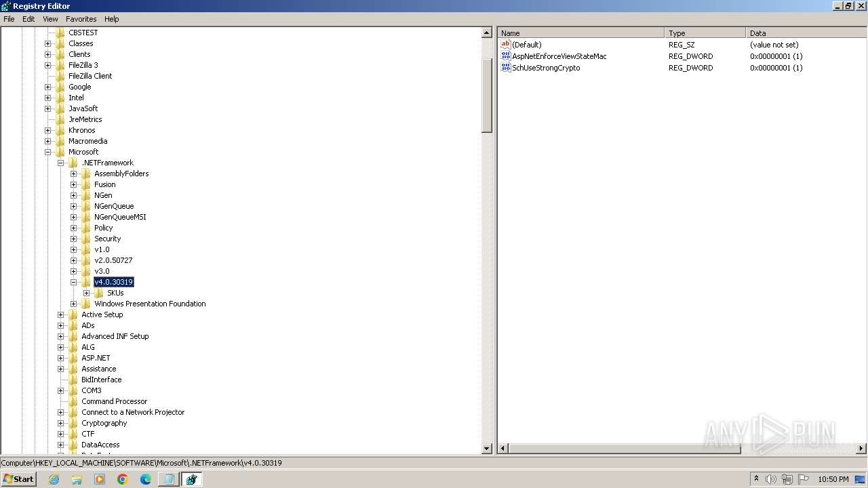The height and width of the screenshot is (488, 868).
Task: Select the (Default) value name
Action: (x=527, y=45)
